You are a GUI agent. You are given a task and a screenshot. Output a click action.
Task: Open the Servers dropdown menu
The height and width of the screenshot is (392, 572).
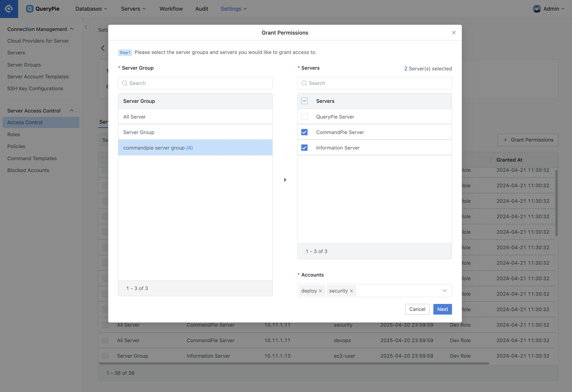coord(133,9)
